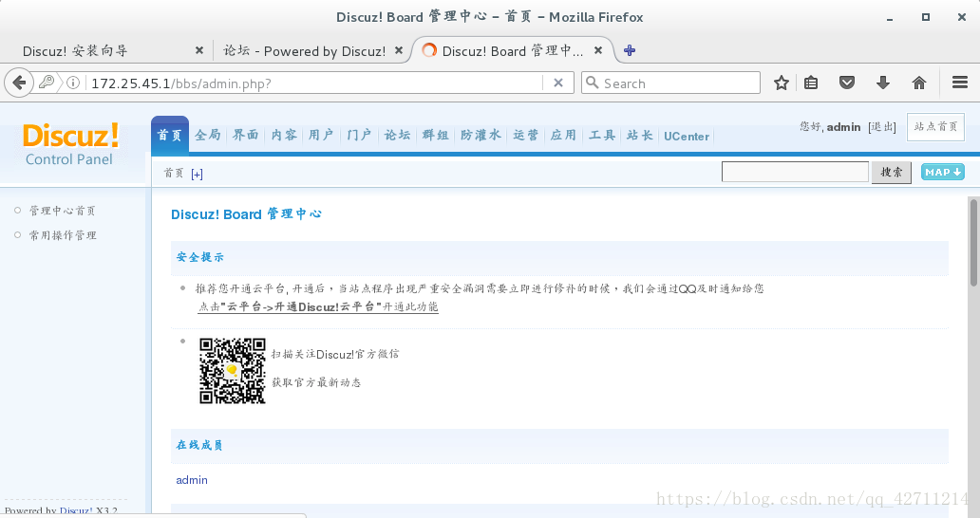
Task: Open the 工具 menu
Action: pyautogui.click(x=602, y=136)
